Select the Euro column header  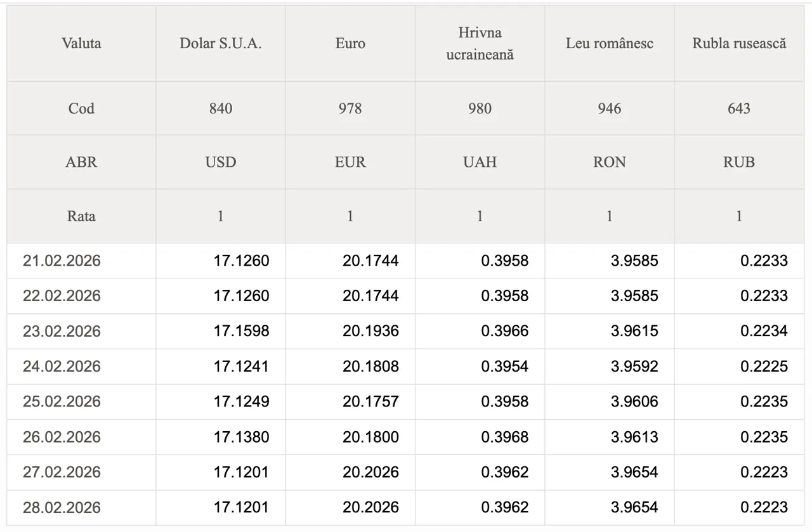[350, 44]
